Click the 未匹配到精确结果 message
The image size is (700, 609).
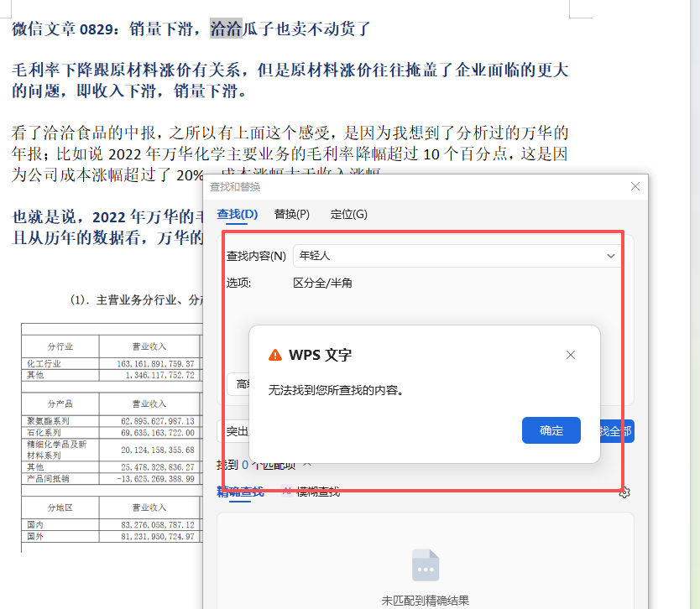[x=425, y=601]
